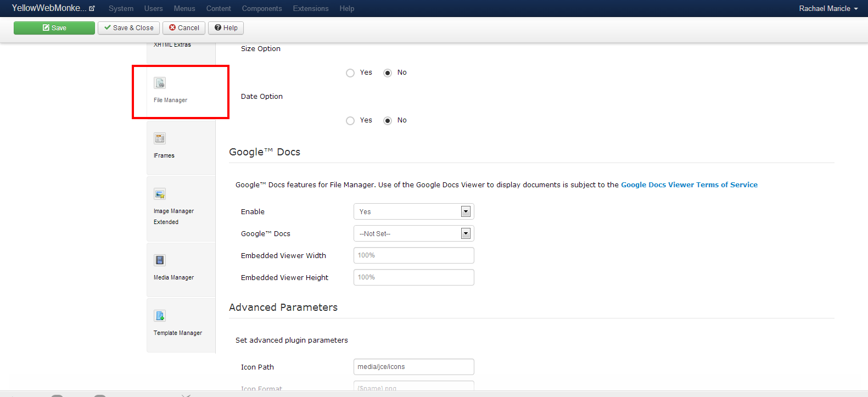Expand the Rachael Maricle user menu
The width and height of the screenshot is (868, 397).
[828, 8]
